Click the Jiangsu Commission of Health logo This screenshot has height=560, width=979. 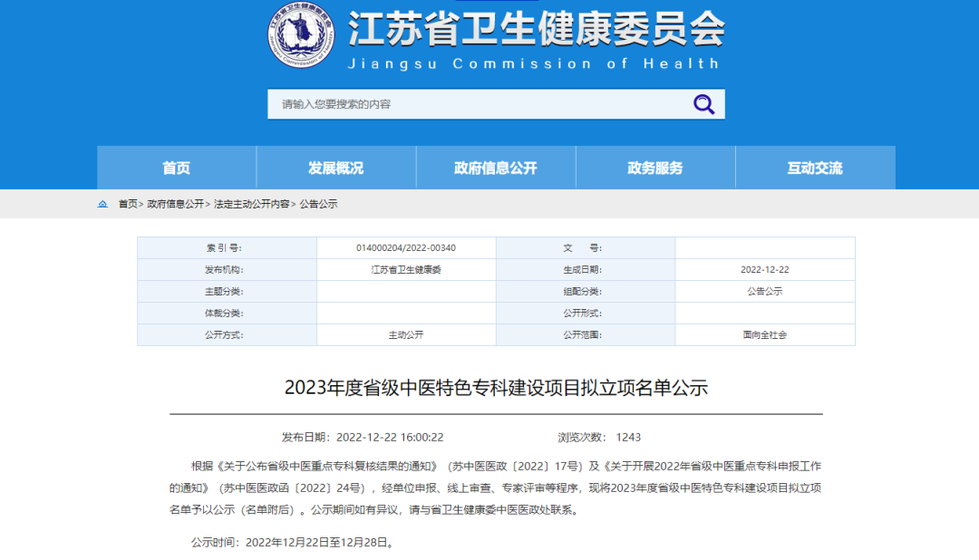tap(301, 34)
